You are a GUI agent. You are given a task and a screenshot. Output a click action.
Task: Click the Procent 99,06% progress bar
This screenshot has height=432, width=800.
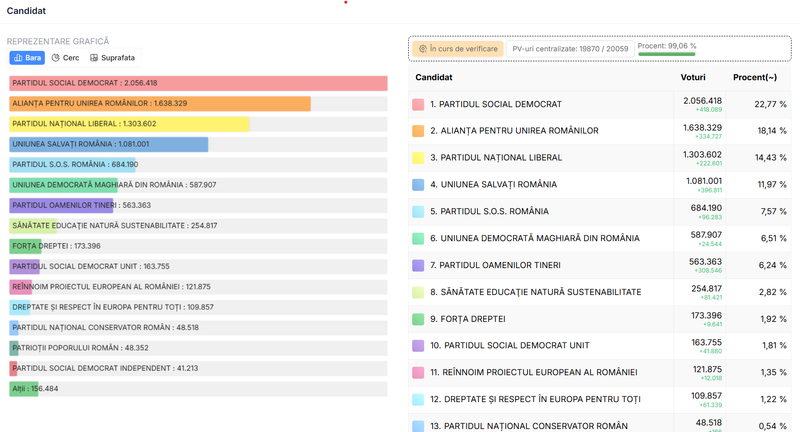[x=666, y=54]
